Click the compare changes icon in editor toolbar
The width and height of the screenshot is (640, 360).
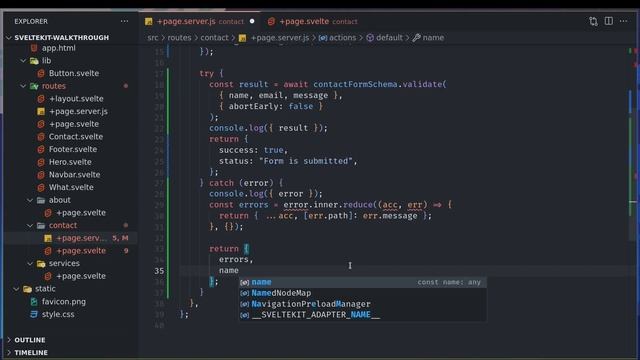tap(593, 21)
